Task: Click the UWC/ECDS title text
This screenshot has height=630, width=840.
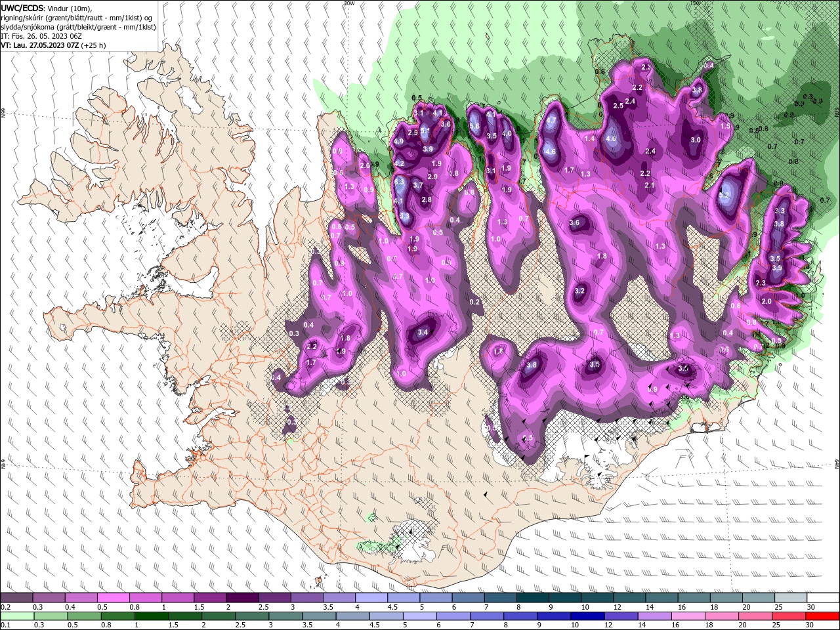Action: coord(23,8)
